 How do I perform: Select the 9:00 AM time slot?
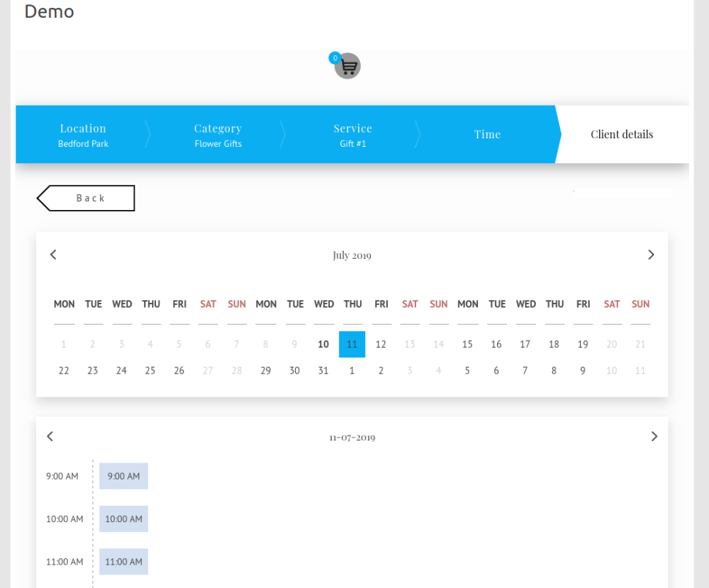tap(123, 476)
